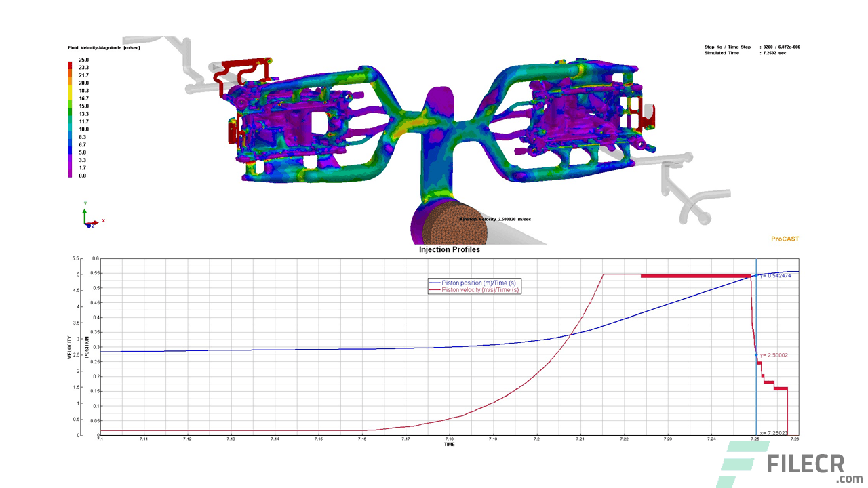Expand the Step No / Time Step readout
Screen dimensions: 868x488
tap(749, 47)
